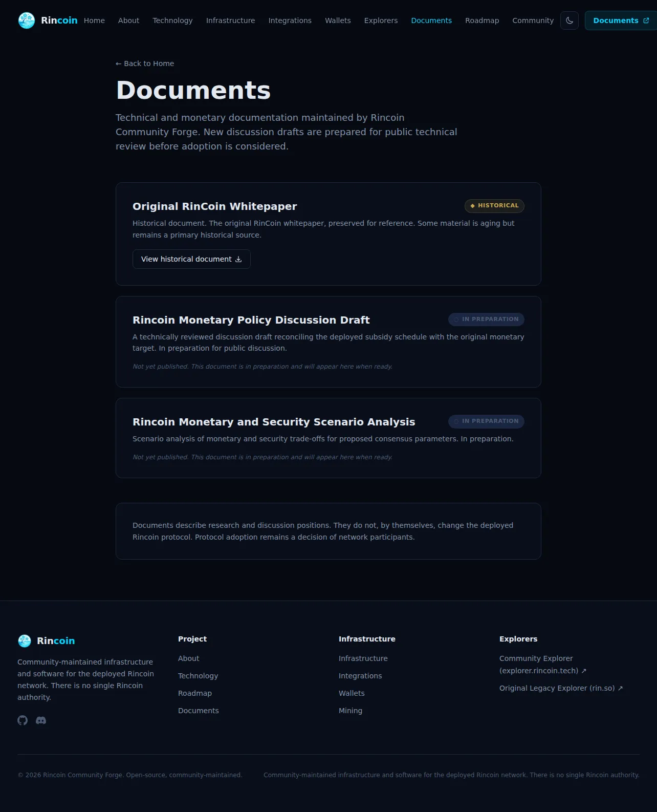This screenshot has width=657, height=812.
Task: Click the Mining link in the footer
Action: [351, 711]
